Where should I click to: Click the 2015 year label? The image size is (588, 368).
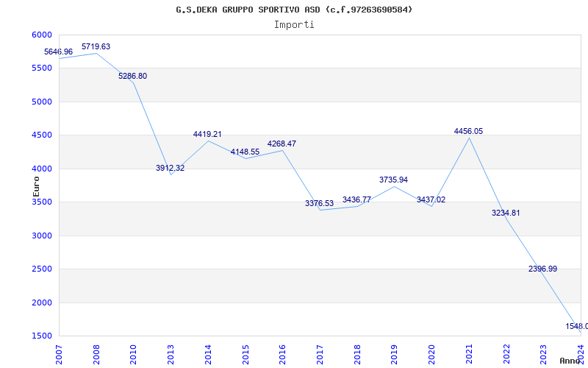245,354
